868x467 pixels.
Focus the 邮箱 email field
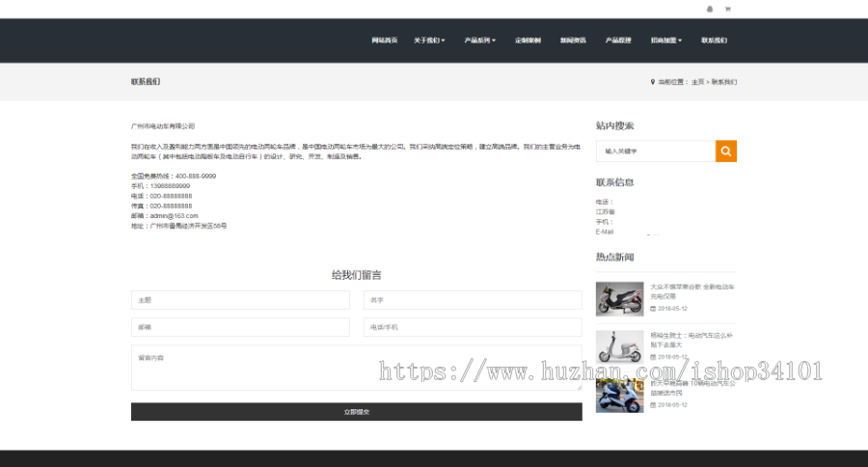(x=240, y=327)
